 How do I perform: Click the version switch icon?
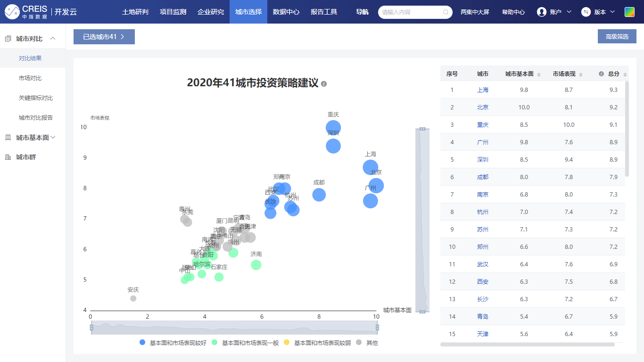pos(586,12)
